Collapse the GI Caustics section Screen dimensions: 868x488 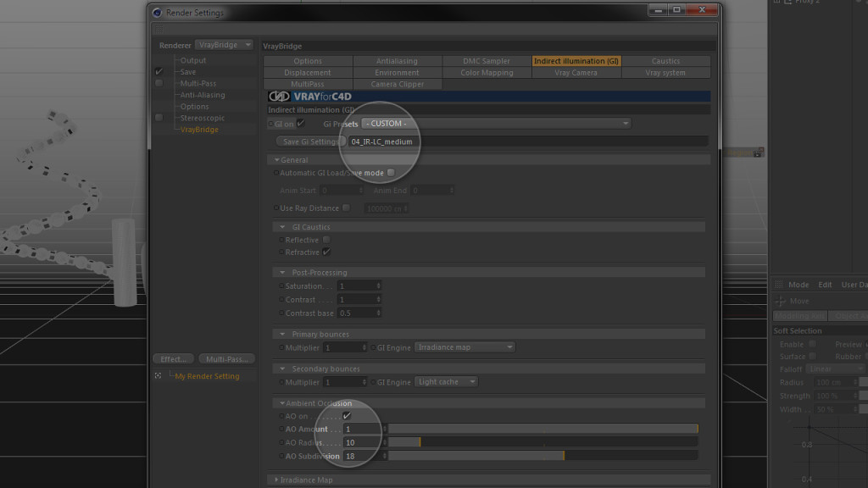tap(282, 227)
